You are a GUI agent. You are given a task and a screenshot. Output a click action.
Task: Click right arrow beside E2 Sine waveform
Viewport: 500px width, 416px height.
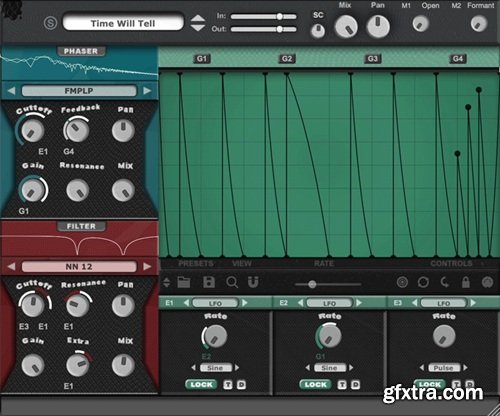[351, 368]
